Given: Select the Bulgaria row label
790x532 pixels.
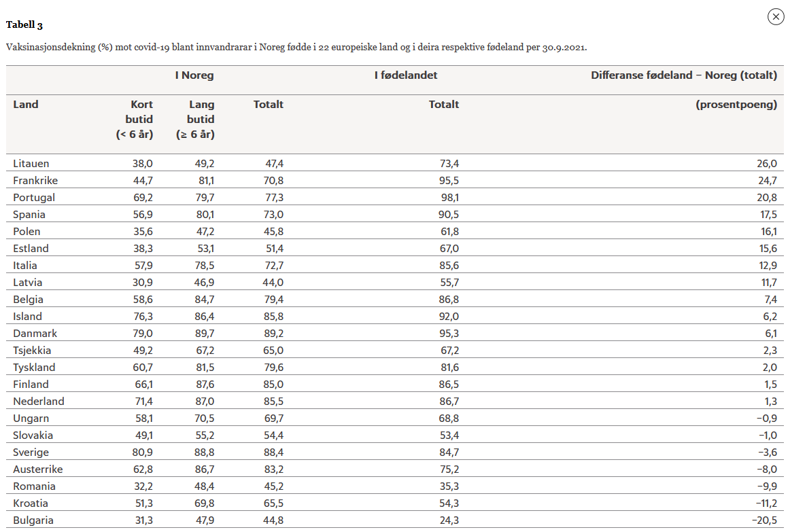Looking at the screenshot, I should coord(33,520).
